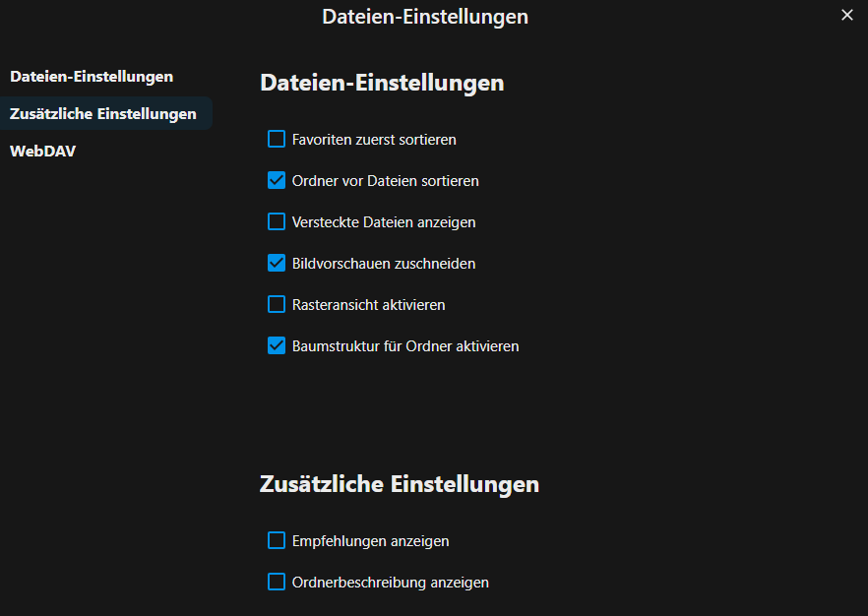868x616 pixels.
Task: Disable the Bildvorschauen zuschneiden checkbox
Action: [x=277, y=263]
